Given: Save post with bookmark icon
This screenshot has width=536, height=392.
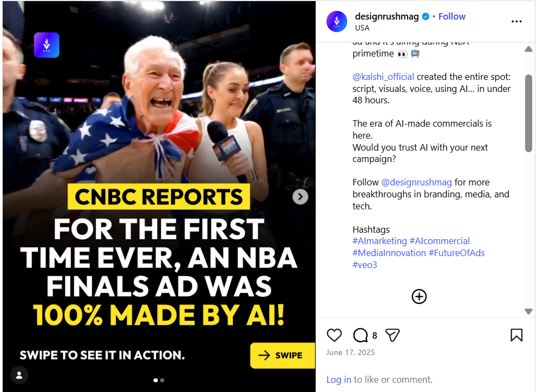Looking at the screenshot, I should [516, 335].
